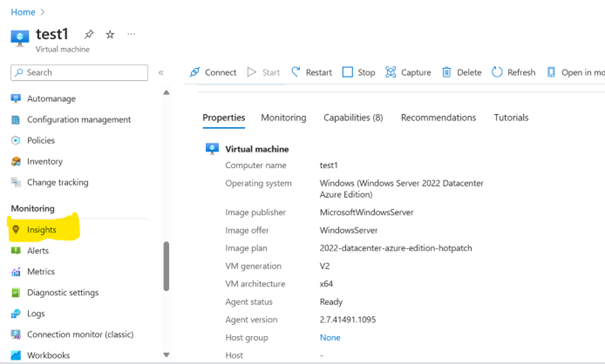Viewport: 605px width, 364px height.
Task: Click the test1 virtual machine resource icon
Action: coord(20,38)
